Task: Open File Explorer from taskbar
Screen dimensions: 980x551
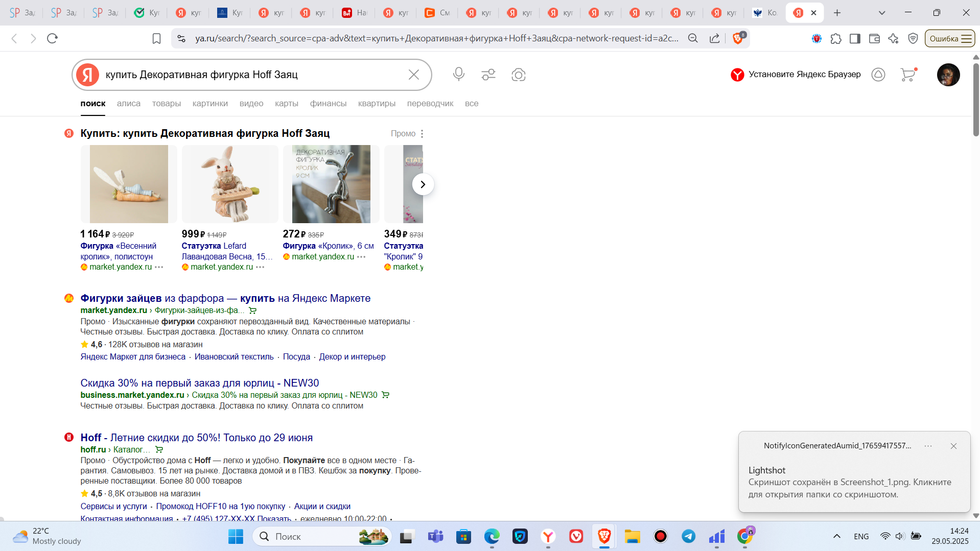Action: point(632,536)
